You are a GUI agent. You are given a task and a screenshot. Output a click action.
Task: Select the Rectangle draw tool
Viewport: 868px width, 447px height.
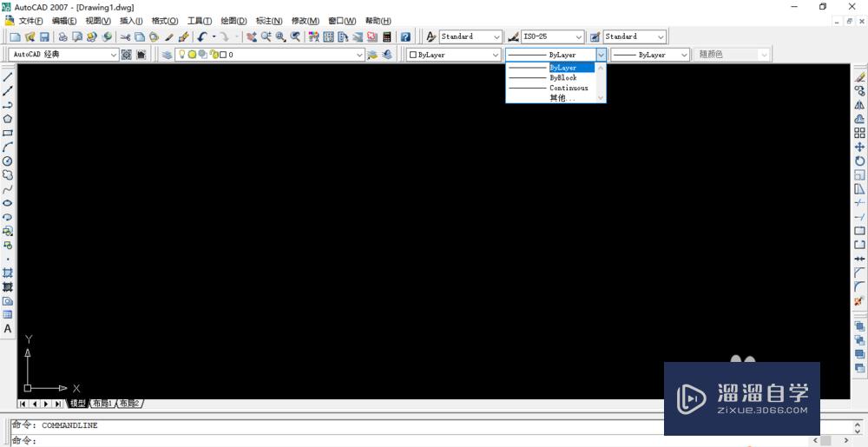8,133
